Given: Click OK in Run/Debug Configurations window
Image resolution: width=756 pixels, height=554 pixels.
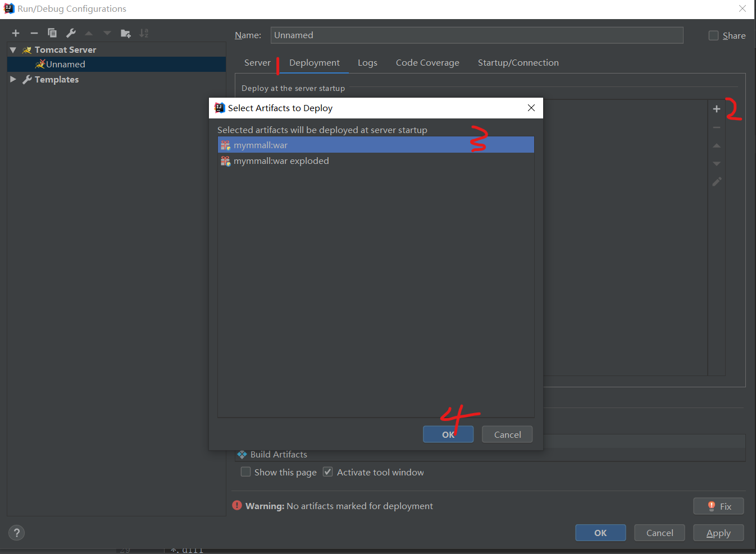Looking at the screenshot, I should (x=600, y=533).
